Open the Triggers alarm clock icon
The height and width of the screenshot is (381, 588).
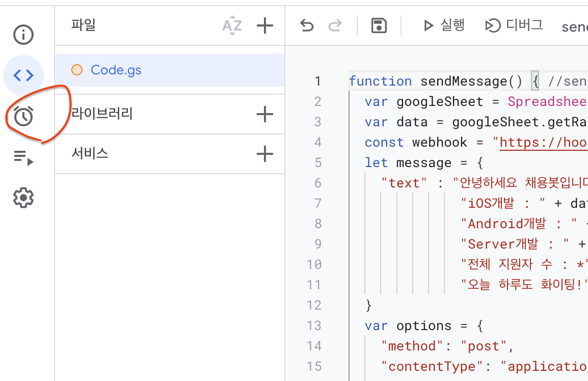(23, 116)
